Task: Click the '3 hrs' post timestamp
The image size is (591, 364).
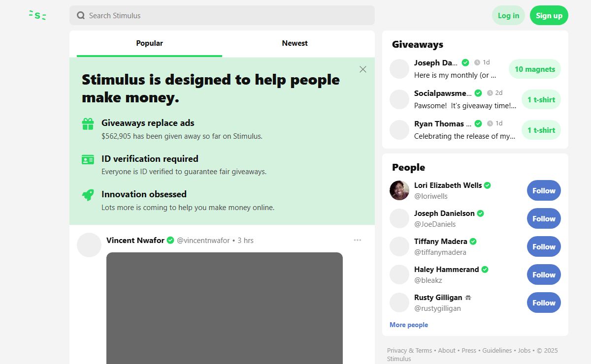Action: pos(245,241)
